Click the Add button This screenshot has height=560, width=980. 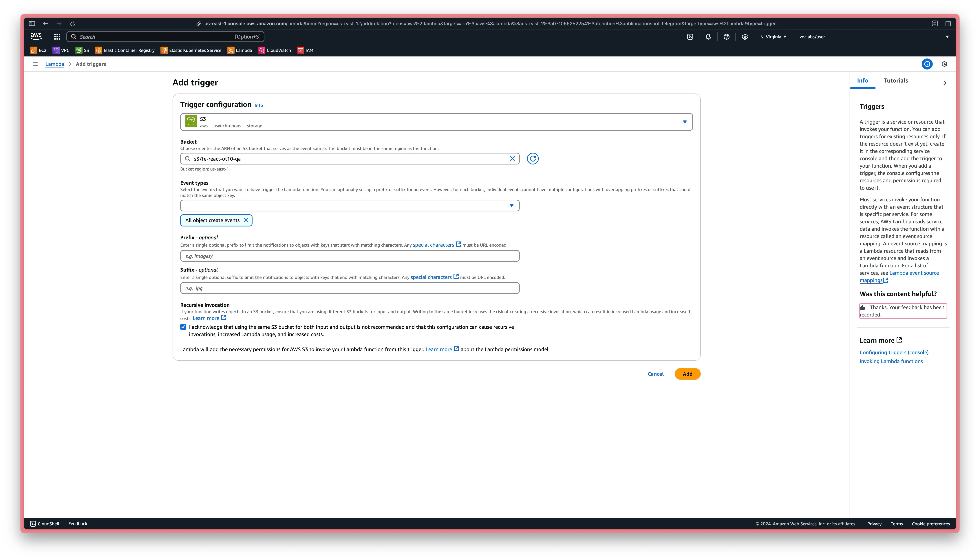(x=687, y=374)
